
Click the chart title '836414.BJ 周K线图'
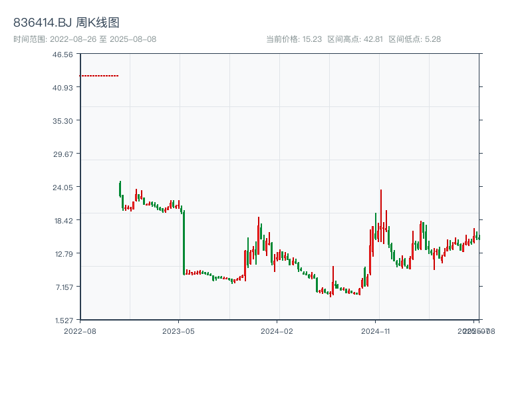(x=66, y=23)
